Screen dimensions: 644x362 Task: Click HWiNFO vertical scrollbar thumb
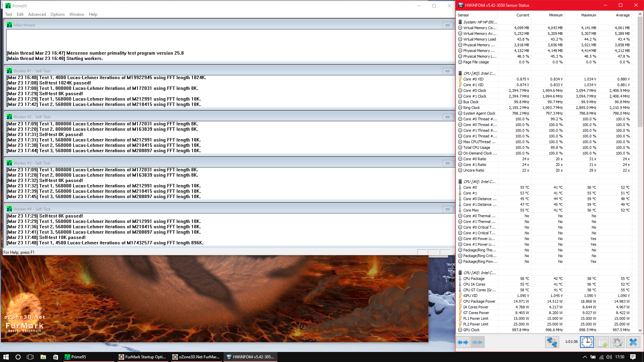(x=640, y=73)
